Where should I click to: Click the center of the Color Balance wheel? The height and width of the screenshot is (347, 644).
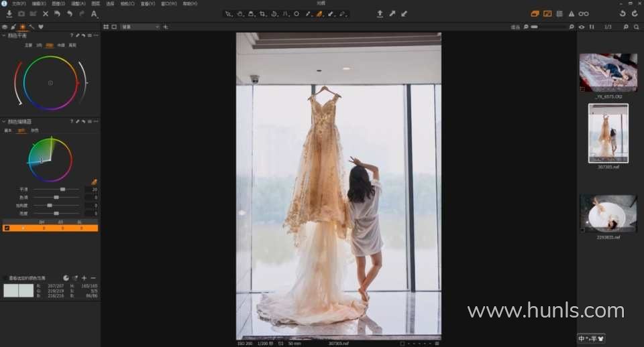(x=50, y=83)
